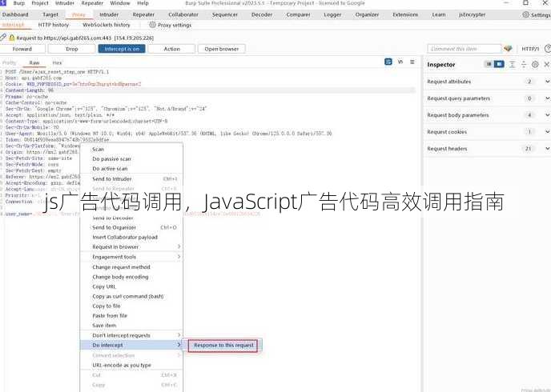Toggle the Intercept is on button

pyautogui.click(x=122, y=49)
